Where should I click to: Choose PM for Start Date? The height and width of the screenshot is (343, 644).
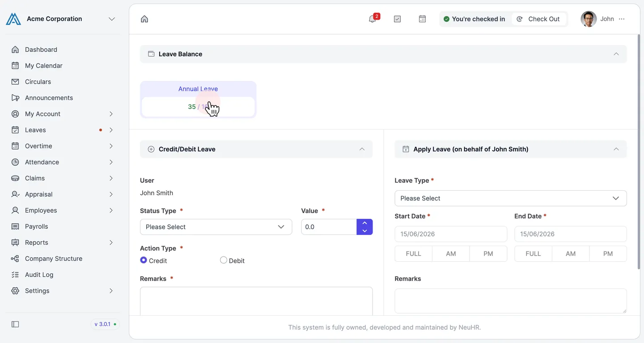click(x=488, y=254)
